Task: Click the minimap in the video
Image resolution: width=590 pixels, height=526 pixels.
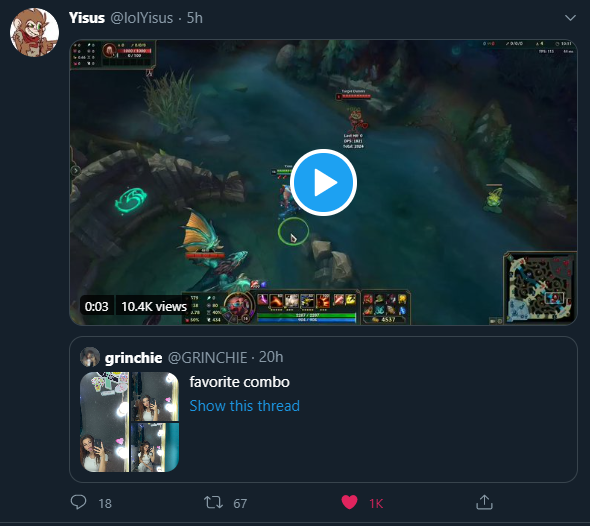Action: [540, 288]
